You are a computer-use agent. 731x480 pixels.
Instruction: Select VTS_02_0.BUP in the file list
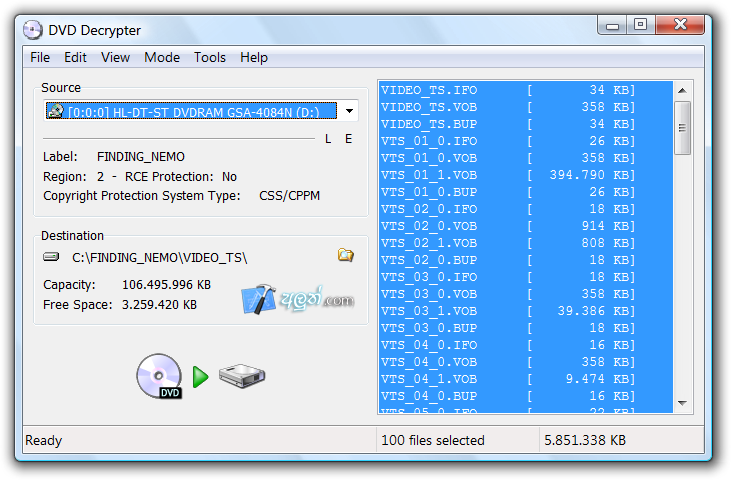click(x=526, y=260)
